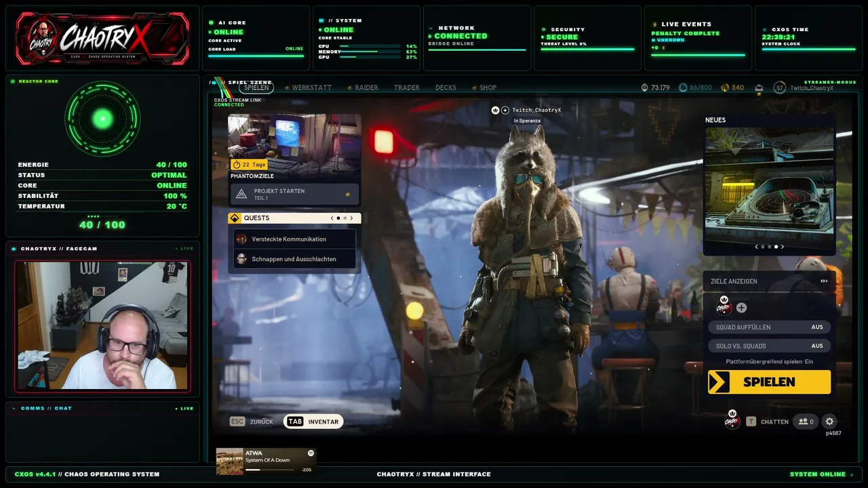Click the facecam video feed

click(102, 326)
